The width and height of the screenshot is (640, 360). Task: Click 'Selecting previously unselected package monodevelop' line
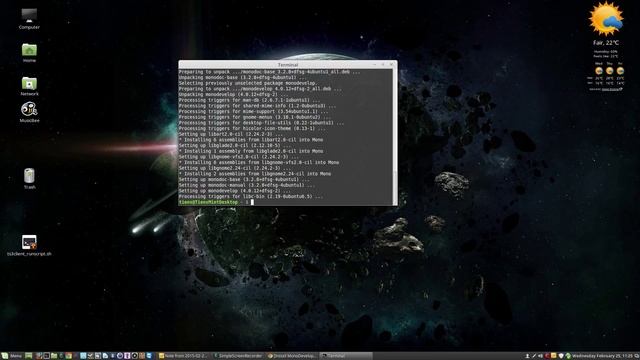point(248,83)
